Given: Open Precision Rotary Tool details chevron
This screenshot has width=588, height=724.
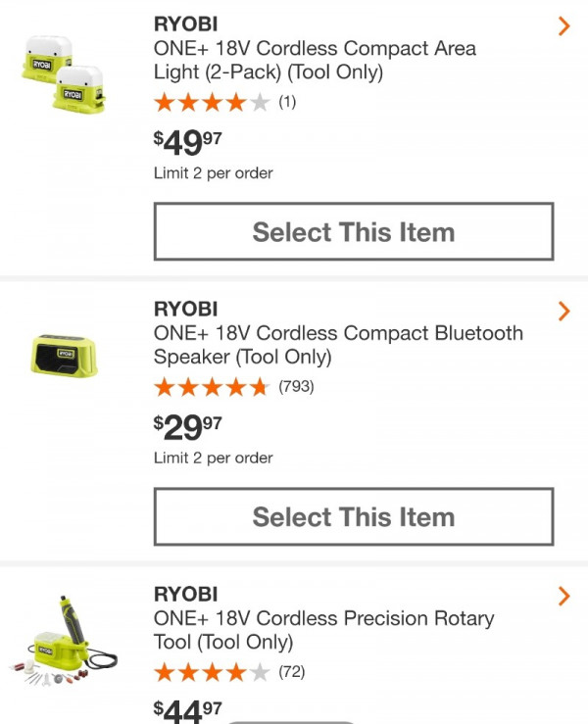Looking at the screenshot, I should pyautogui.click(x=563, y=596).
